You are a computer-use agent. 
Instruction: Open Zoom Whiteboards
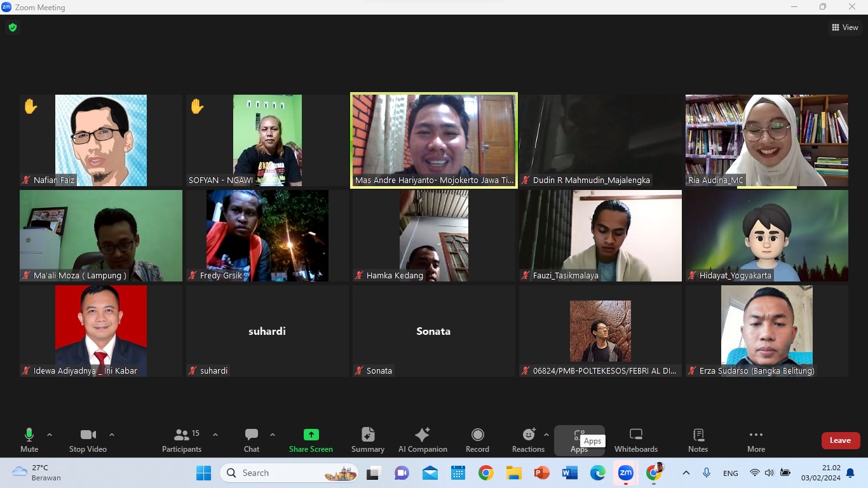635,440
